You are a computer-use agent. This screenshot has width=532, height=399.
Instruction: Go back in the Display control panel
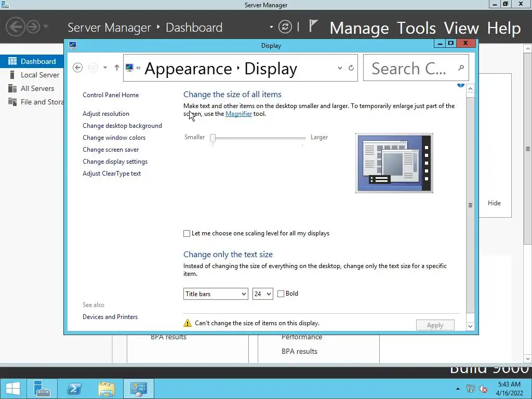point(78,68)
